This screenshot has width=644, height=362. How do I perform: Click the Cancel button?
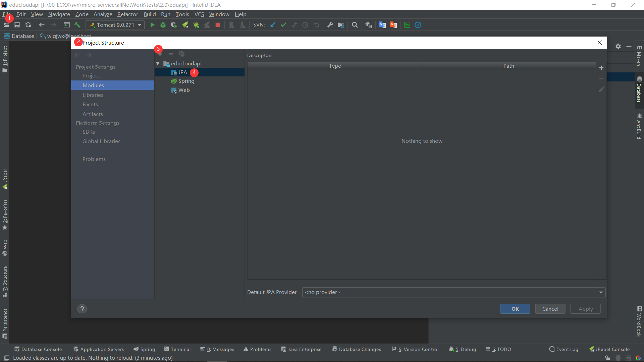coord(550,309)
